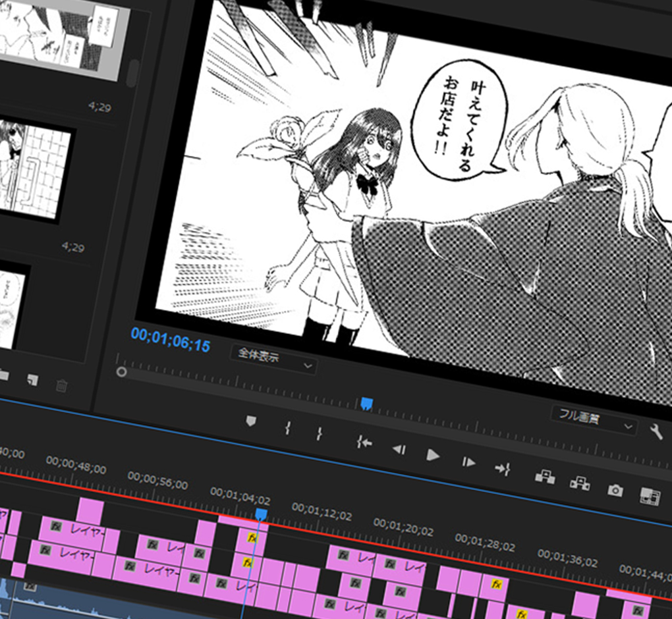The height and width of the screenshot is (619, 672).
Task: Jump to the Out point
Action: pyautogui.click(x=503, y=469)
